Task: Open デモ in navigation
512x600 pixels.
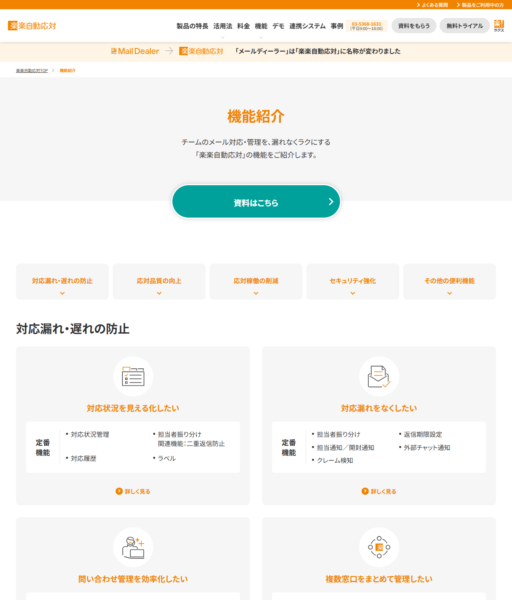Action: coord(278,26)
